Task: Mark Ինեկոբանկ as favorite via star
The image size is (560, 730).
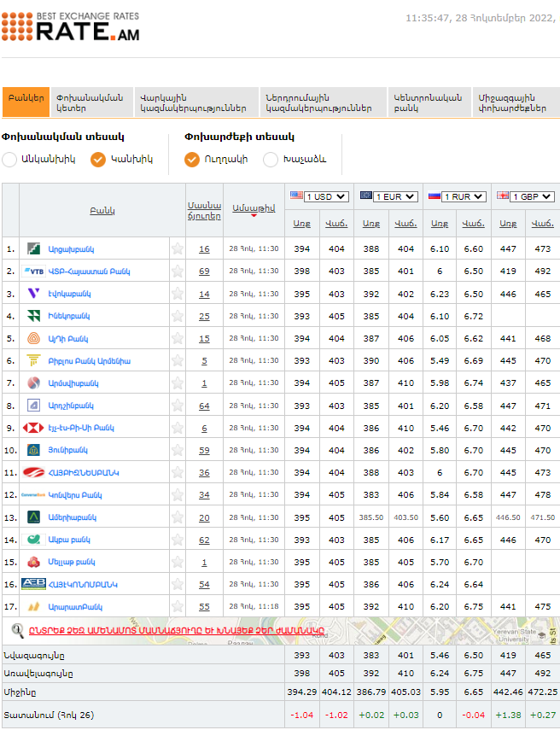Action: click(x=178, y=316)
